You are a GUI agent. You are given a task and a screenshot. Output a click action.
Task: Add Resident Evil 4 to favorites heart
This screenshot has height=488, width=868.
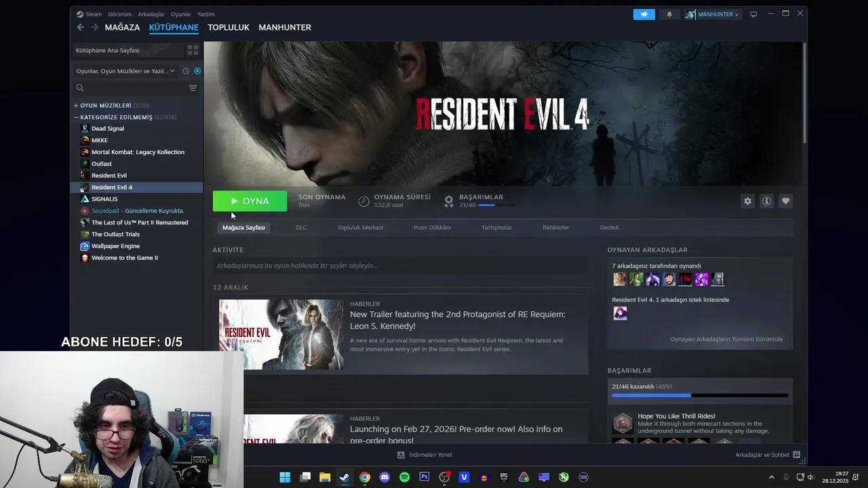[785, 201]
